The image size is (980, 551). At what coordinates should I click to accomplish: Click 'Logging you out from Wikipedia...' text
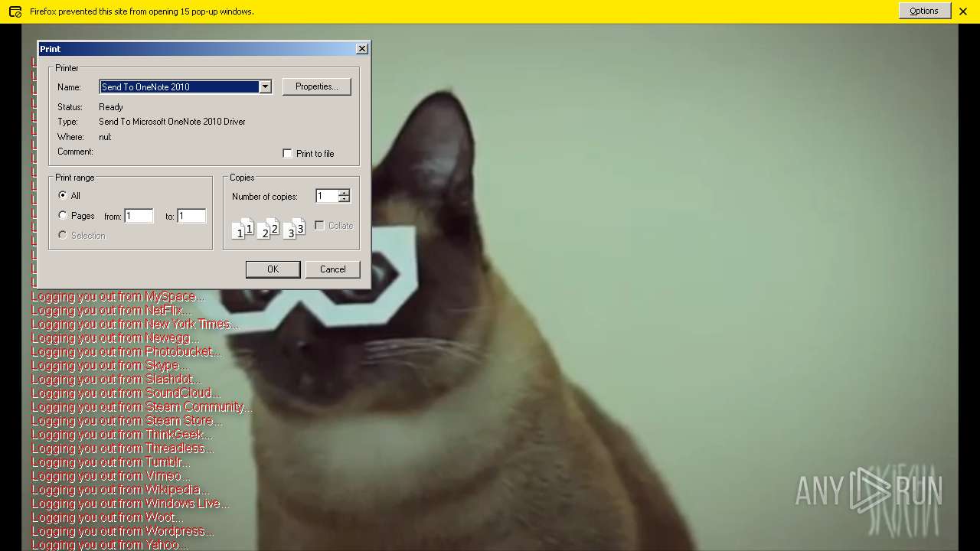119,489
